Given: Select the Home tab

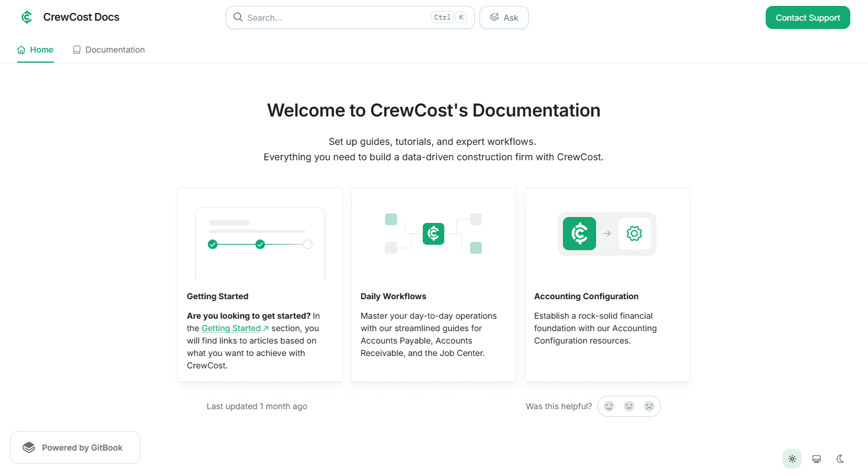Looking at the screenshot, I should coord(35,50).
